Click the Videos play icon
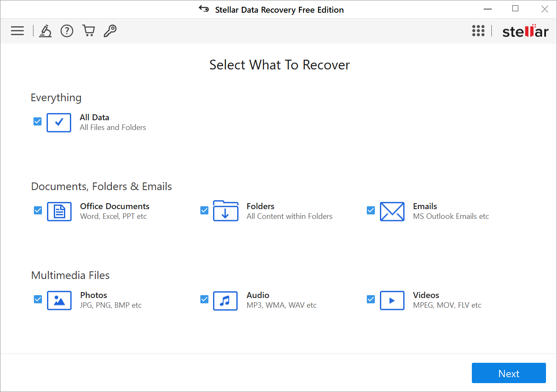557x392 pixels. [392, 301]
